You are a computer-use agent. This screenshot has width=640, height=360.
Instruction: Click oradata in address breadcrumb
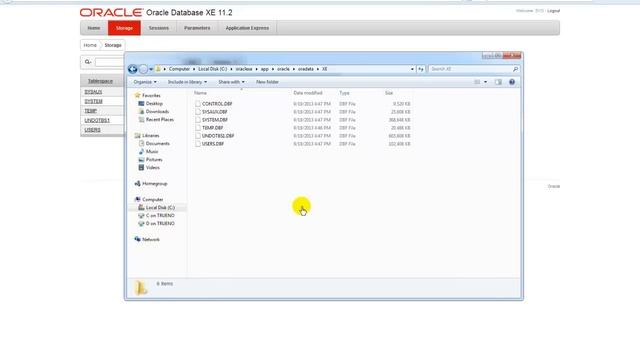306,69
